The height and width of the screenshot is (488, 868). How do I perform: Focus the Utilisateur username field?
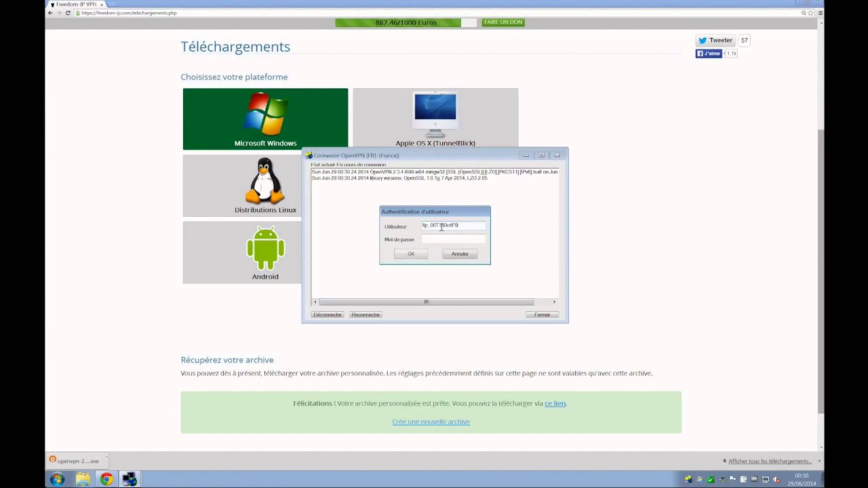tap(453, 226)
